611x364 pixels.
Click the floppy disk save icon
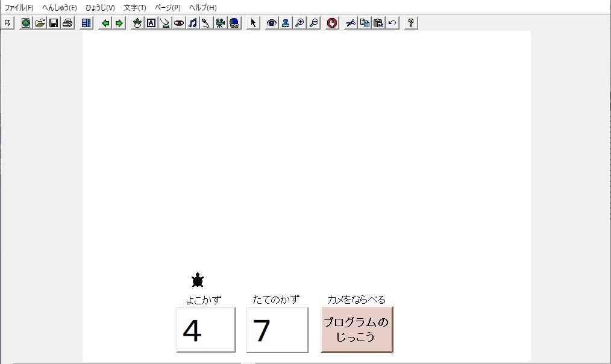tap(54, 23)
